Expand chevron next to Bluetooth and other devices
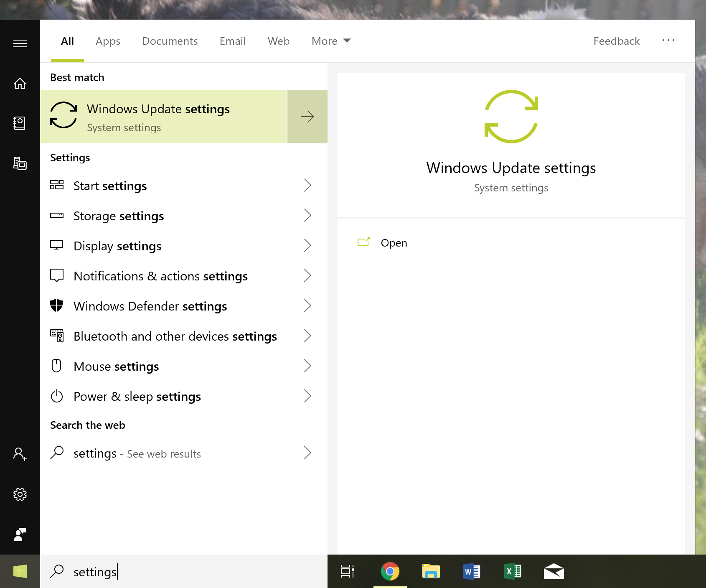This screenshot has height=588, width=706. (x=307, y=336)
